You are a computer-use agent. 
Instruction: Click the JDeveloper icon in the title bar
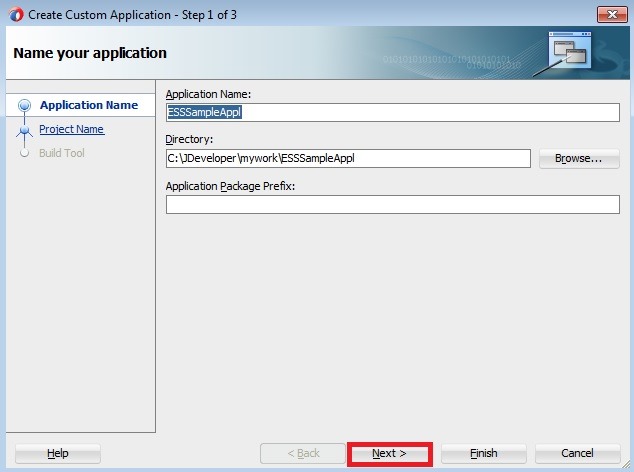[x=13, y=13]
